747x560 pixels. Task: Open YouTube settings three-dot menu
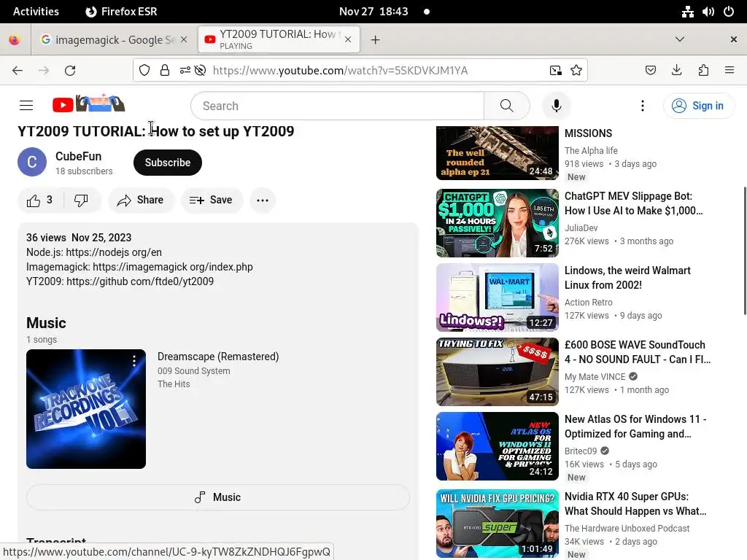tap(642, 106)
